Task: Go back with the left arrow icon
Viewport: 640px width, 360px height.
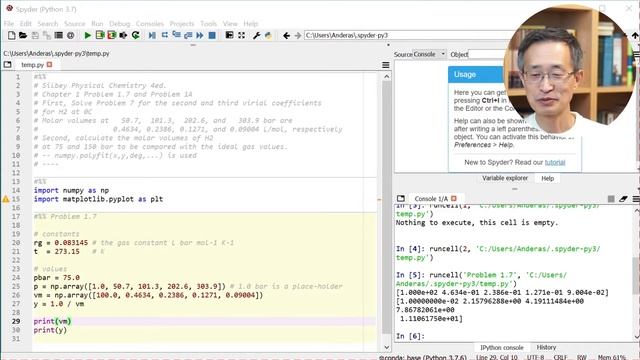Action: click(286, 36)
